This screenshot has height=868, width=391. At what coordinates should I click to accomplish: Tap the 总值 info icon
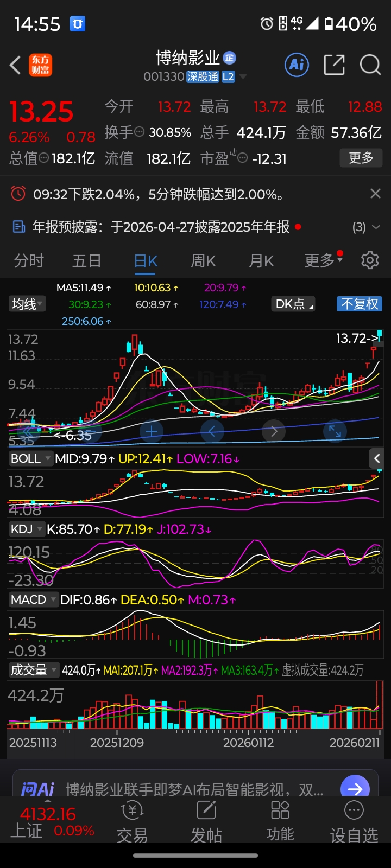pyautogui.click(x=44, y=158)
